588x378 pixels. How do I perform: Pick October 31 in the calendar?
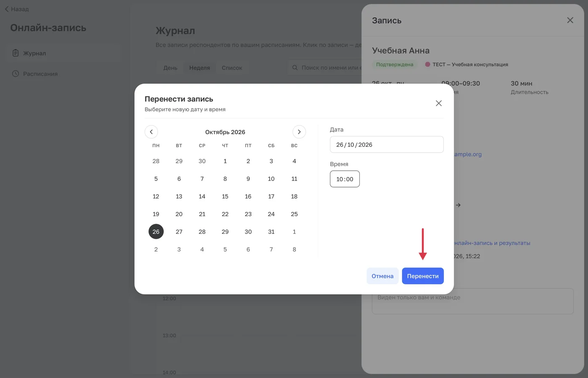(271, 232)
